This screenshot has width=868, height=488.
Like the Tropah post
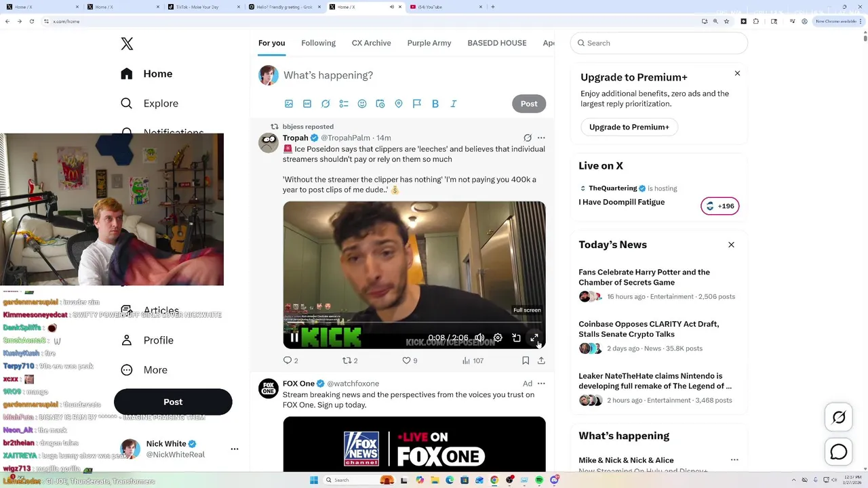pyautogui.click(x=410, y=361)
